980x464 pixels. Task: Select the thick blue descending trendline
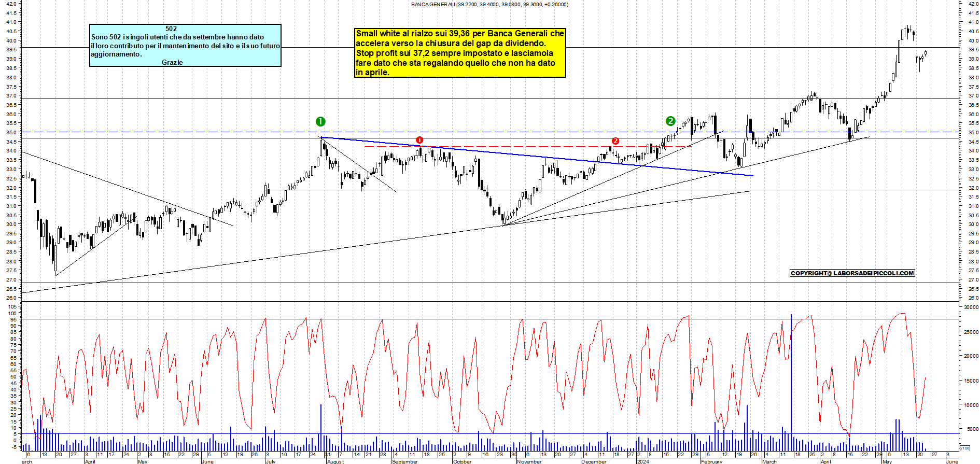coord(537,157)
